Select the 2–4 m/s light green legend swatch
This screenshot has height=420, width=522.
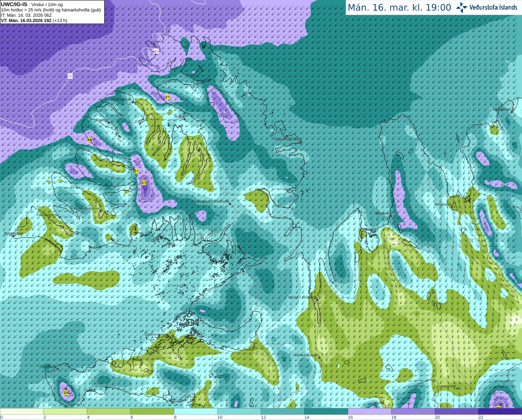(x=65, y=411)
